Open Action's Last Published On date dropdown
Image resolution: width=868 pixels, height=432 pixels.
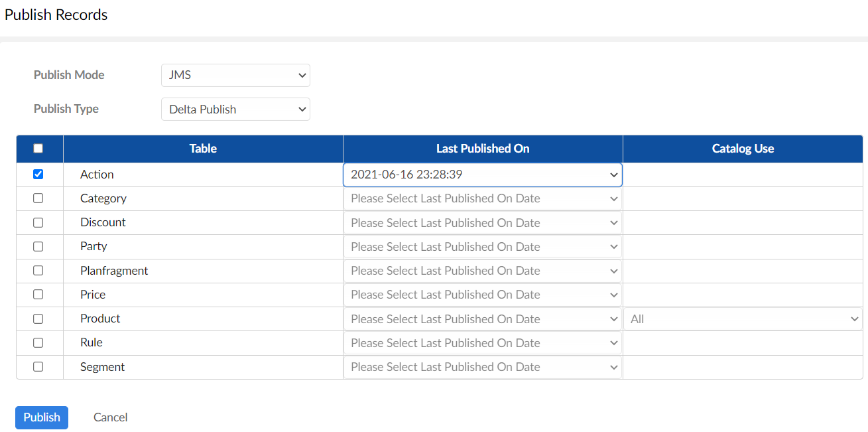click(x=483, y=175)
